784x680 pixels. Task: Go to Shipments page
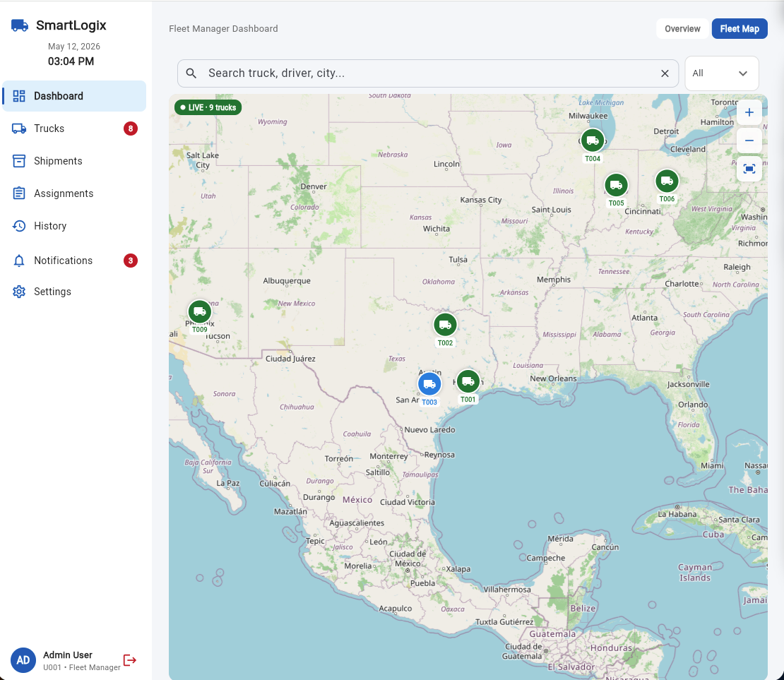pos(74,161)
